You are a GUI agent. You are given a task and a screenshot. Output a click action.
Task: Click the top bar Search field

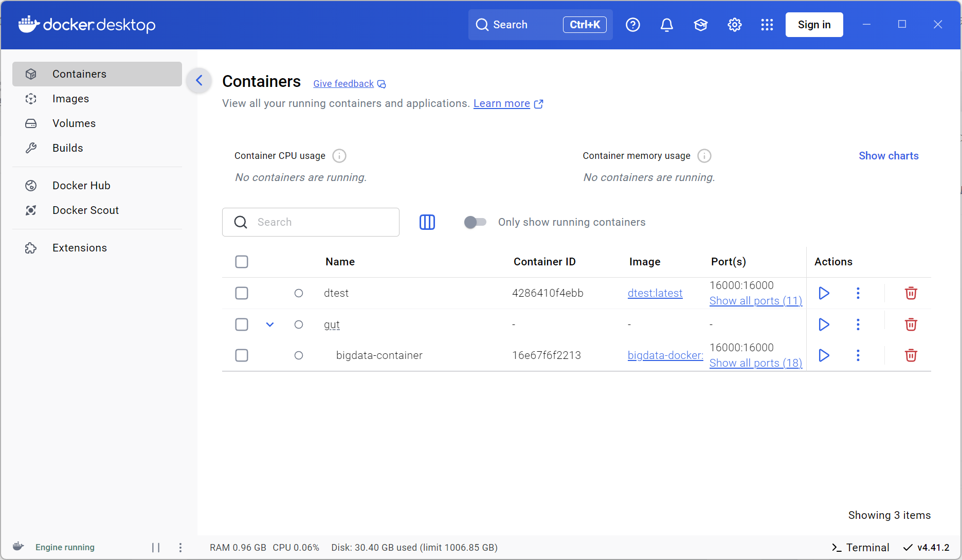[x=540, y=25]
